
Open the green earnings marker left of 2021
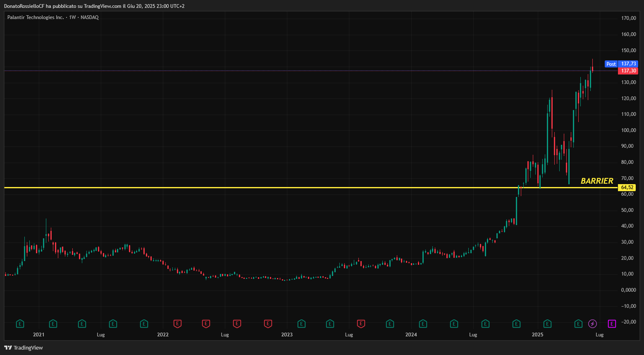point(20,324)
